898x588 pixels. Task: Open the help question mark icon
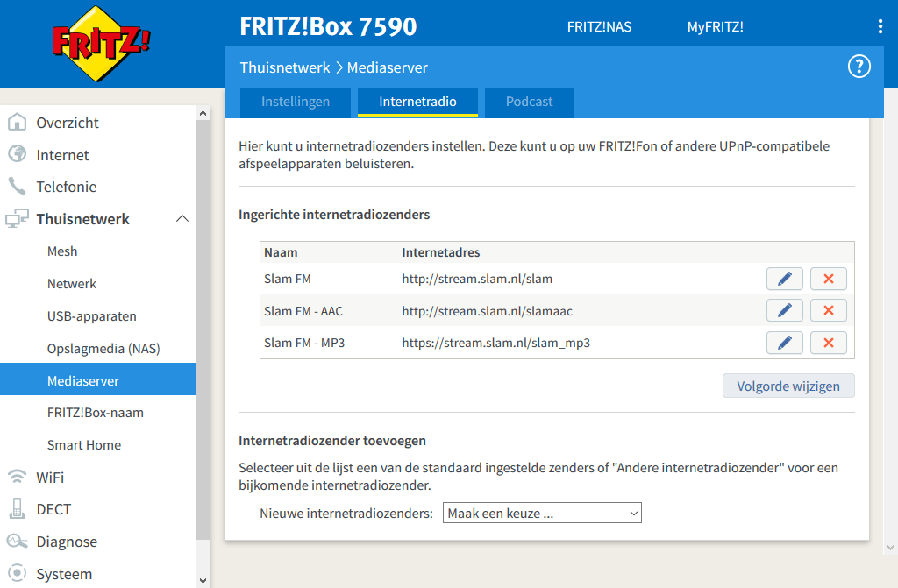pyautogui.click(x=859, y=67)
